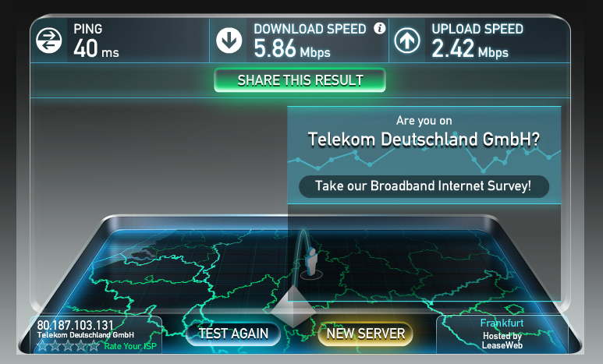This screenshot has height=364, width=603.
Task: Click the person marker on map
Action: [x=310, y=262]
